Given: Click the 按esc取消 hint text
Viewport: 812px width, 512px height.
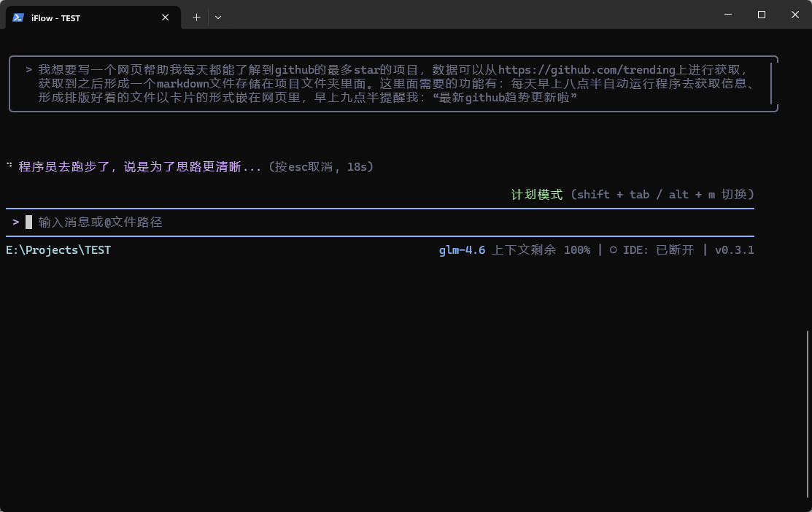Looking at the screenshot, I should coord(321,167).
